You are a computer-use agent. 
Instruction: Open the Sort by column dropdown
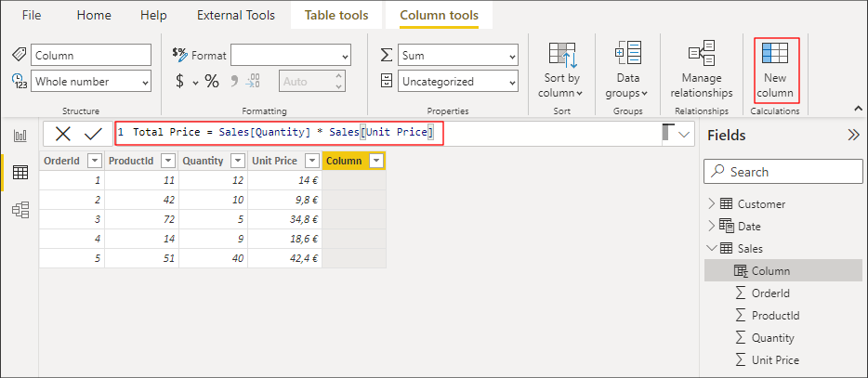tap(562, 71)
